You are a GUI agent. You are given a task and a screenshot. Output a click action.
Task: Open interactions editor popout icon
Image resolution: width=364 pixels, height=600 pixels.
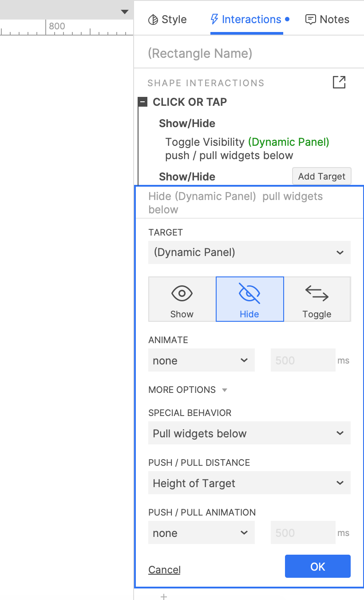[339, 82]
